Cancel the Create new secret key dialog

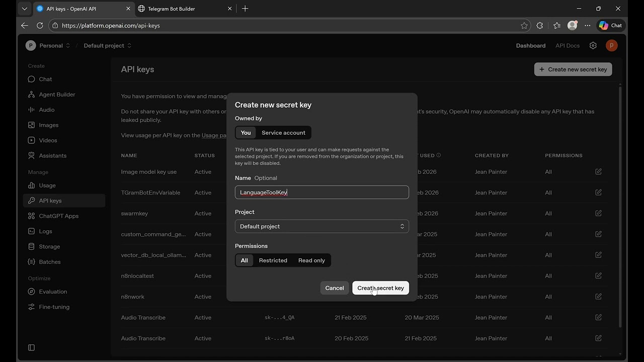(335, 288)
